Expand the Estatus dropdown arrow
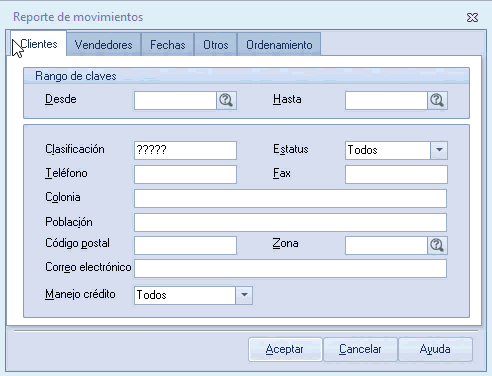 point(439,150)
